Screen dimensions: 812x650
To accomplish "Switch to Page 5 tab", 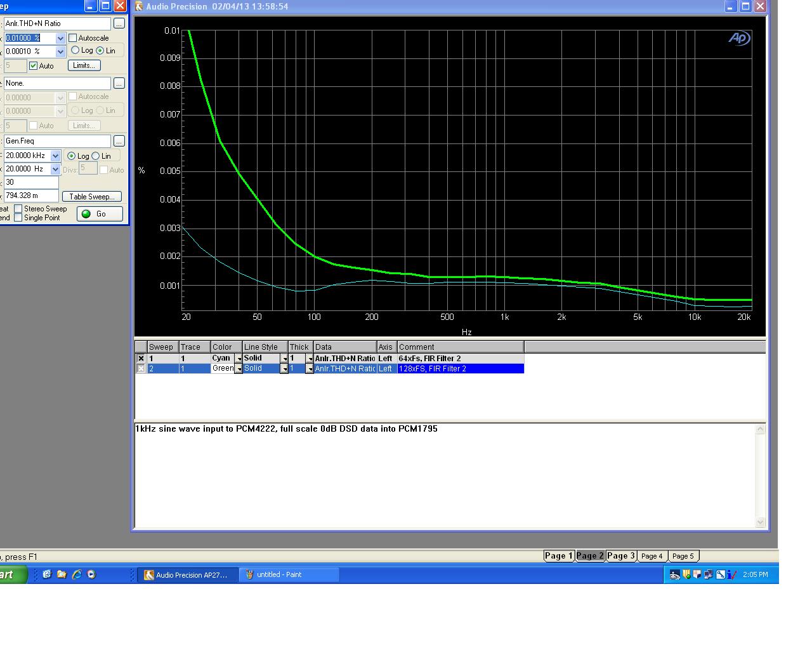I will 683,556.
